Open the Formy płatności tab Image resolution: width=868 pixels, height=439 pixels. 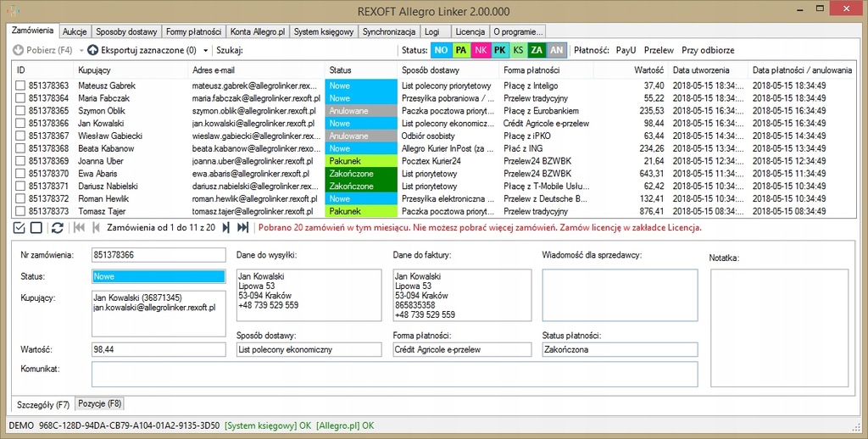tap(194, 31)
